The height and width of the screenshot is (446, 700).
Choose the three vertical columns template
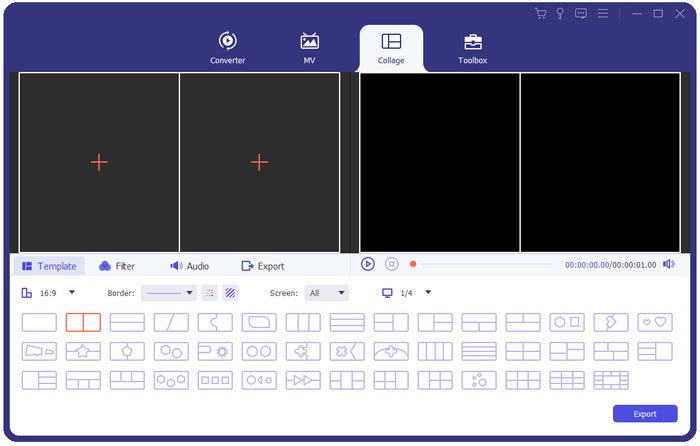coord(303,322)
